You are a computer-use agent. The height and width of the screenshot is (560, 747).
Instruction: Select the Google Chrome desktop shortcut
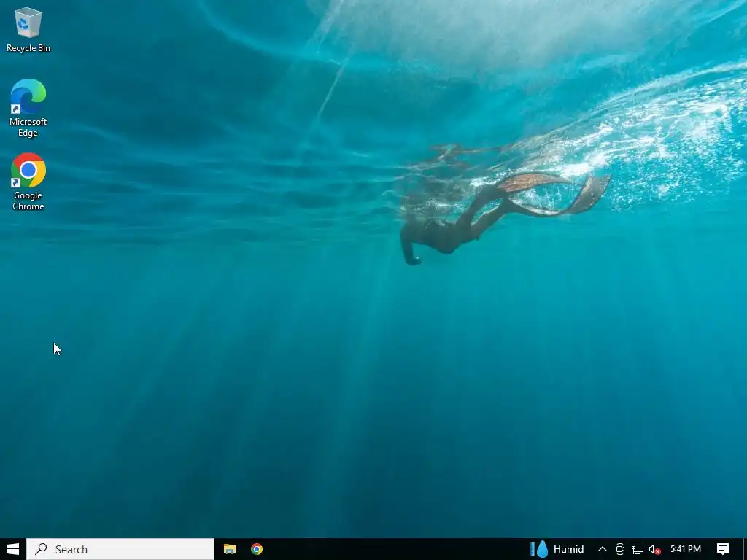[28, 182]
